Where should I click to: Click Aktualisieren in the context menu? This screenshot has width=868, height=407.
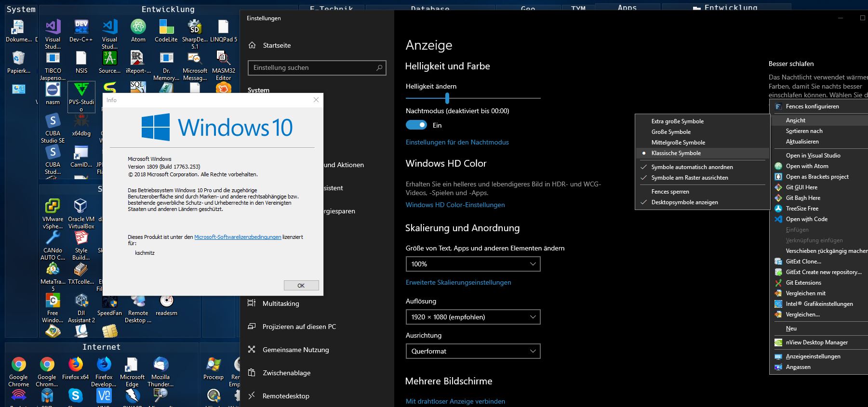click(819, 142)
